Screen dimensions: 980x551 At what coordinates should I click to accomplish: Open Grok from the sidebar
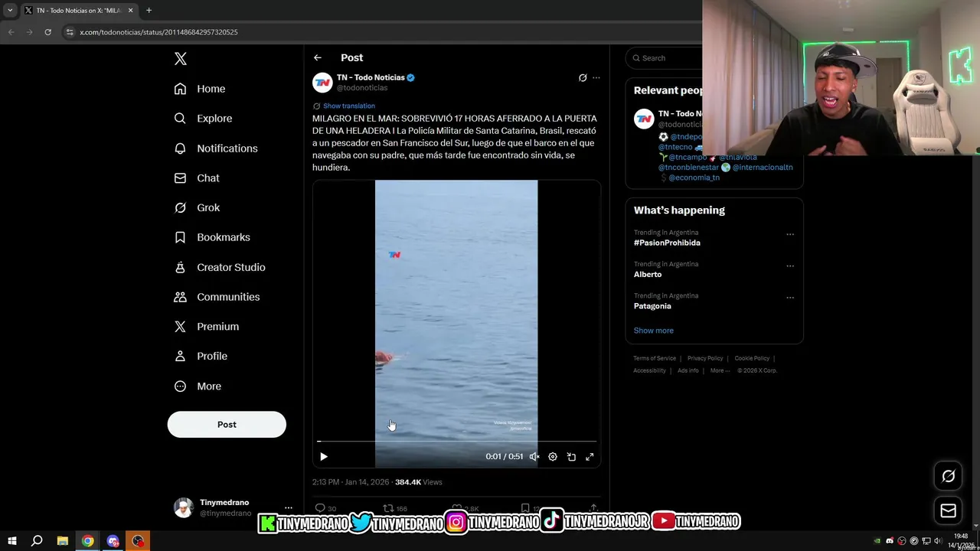[x=197, y=207]
